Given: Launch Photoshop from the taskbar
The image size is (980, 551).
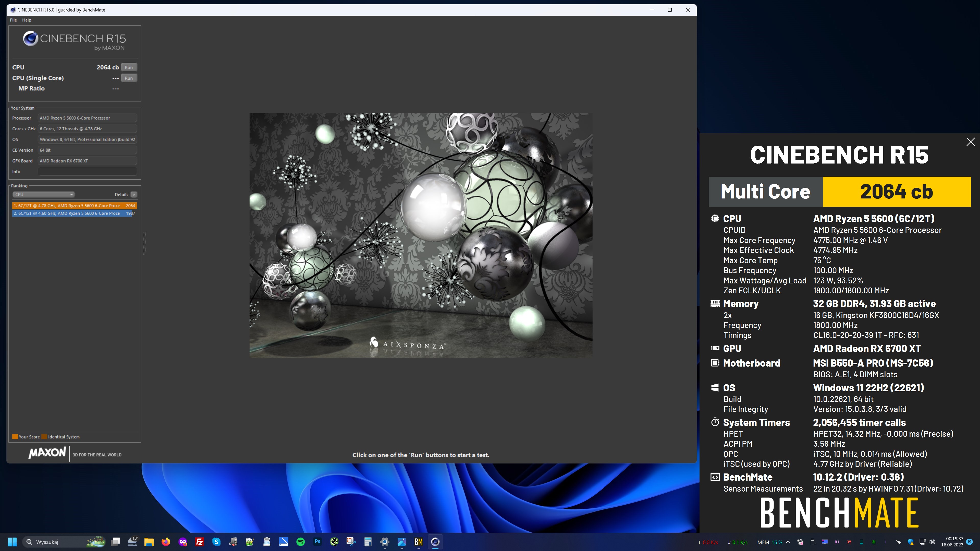Looking at the screenshot, I should coord(317,542).
